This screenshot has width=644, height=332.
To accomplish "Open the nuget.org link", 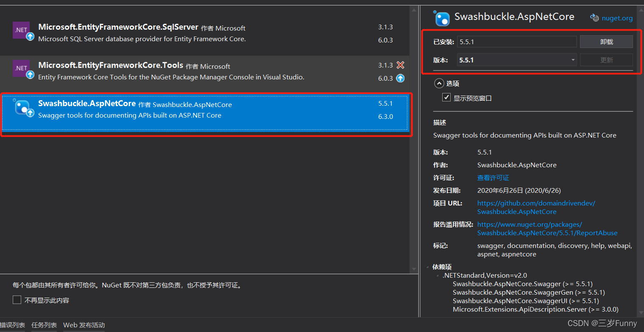I will pyautogui.click(x=617, y=18).
